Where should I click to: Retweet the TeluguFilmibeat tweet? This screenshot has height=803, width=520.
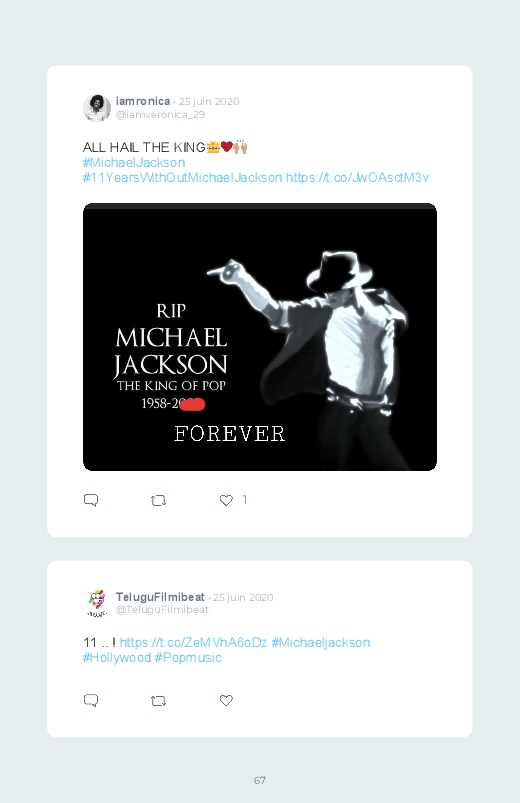click(x=158, y=701)
